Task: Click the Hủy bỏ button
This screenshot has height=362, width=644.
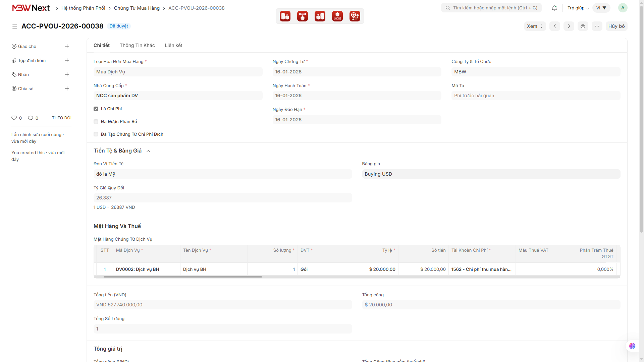Action: [616, 26]
